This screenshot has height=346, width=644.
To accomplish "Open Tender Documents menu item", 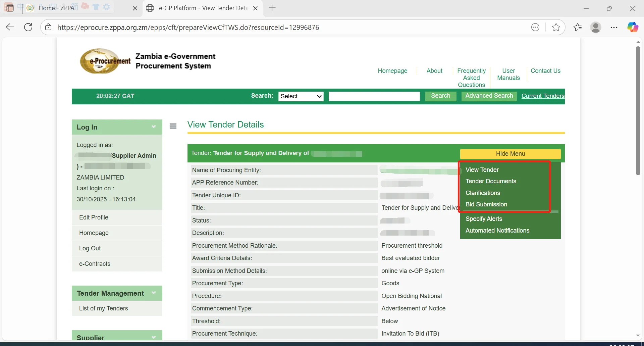I will (491, 181).
